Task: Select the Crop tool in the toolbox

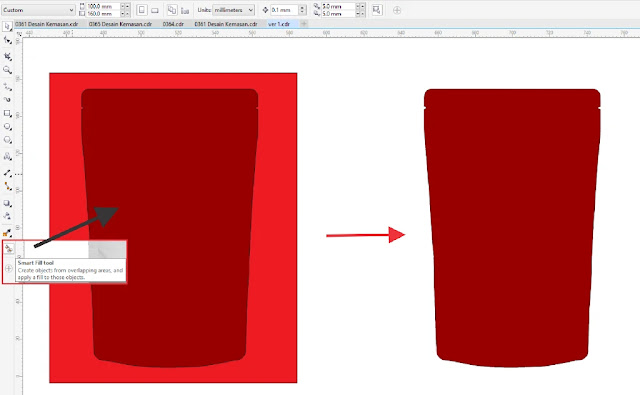Action: 7,56
